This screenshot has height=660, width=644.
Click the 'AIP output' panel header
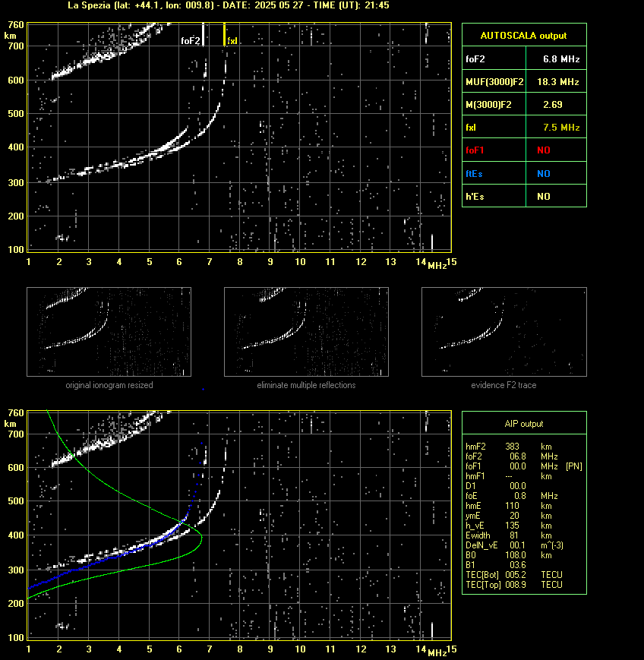point(523,424)
